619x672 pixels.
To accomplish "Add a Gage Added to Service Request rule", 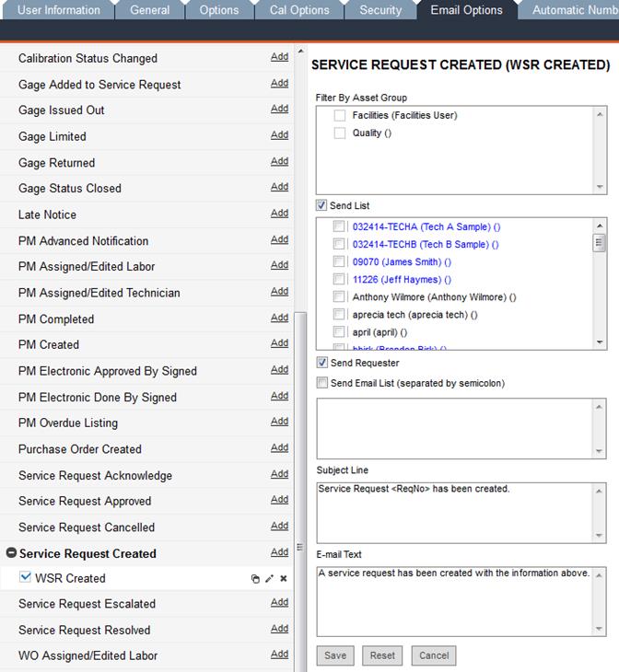I will point(280,84).
